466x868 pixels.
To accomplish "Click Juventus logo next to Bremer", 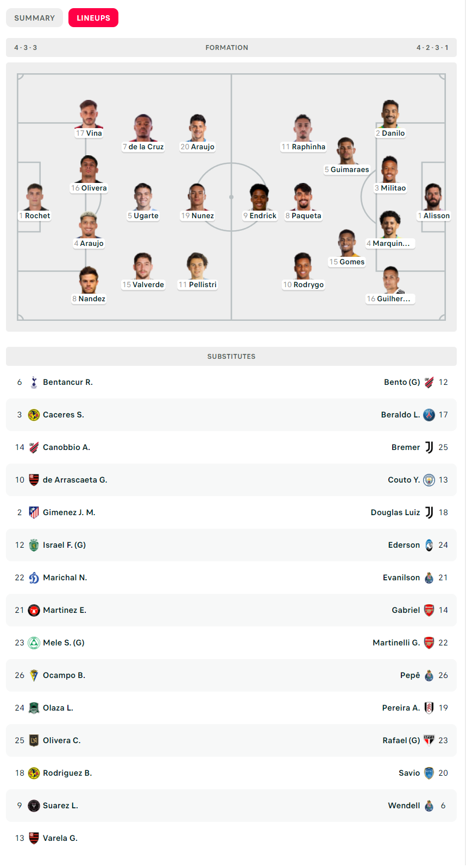I will pos(429,447).
